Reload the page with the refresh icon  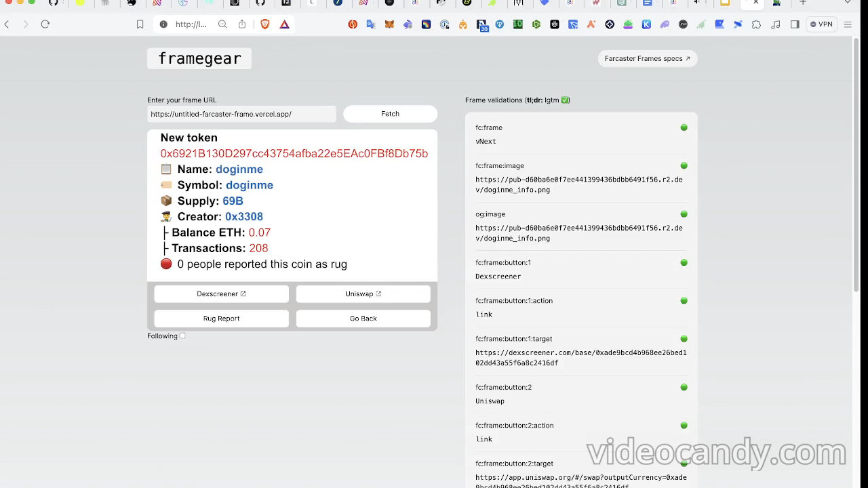(45, 24)
